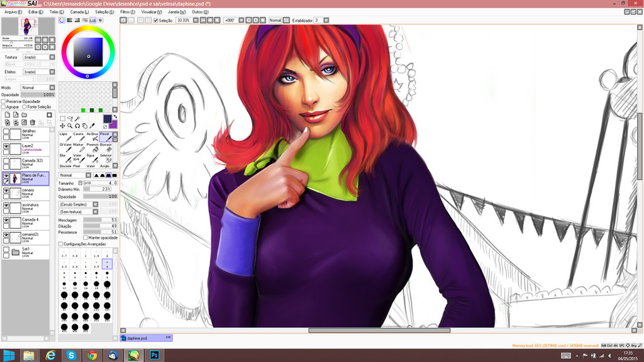
Task: Select the Água watercolor tool
Action: point(92,158)
